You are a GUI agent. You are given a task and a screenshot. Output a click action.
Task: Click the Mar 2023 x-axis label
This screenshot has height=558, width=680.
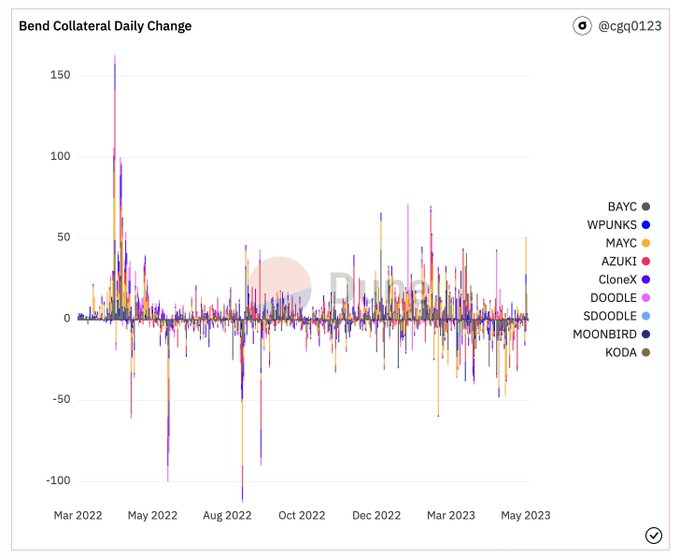coord(451,516)
